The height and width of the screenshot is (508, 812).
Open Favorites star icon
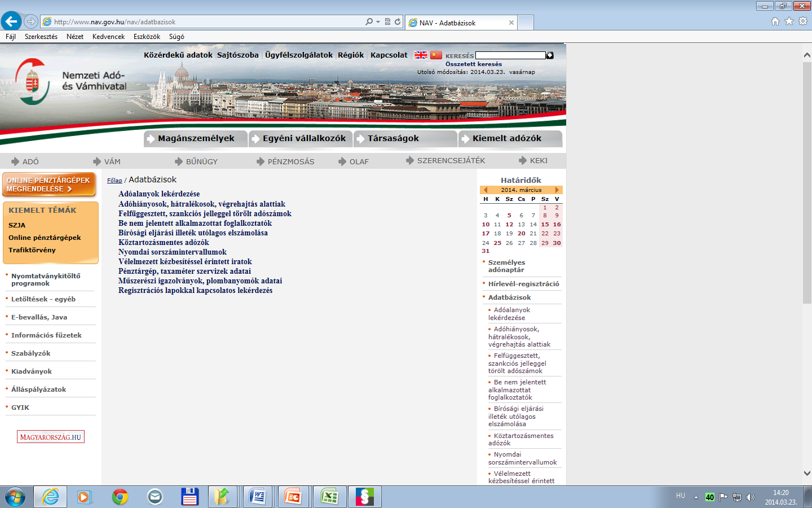(x=789, y=21)
